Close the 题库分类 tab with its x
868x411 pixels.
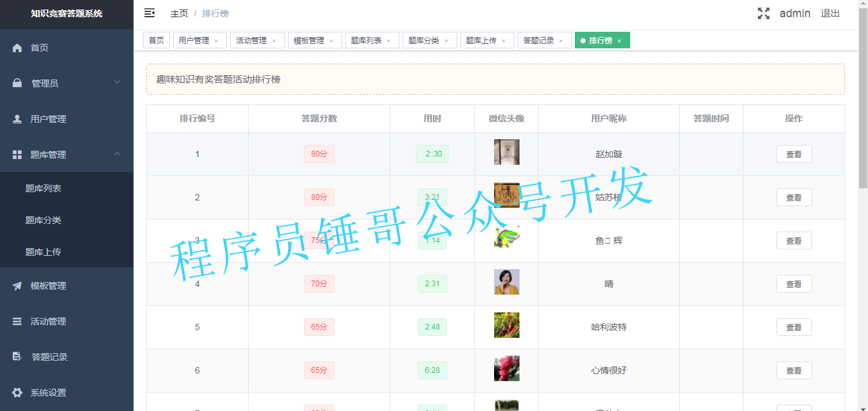coord(446,41)
